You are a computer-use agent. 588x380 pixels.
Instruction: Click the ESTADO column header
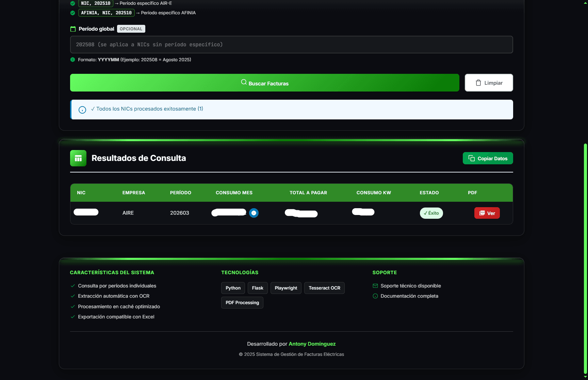[x=429, y=193]
